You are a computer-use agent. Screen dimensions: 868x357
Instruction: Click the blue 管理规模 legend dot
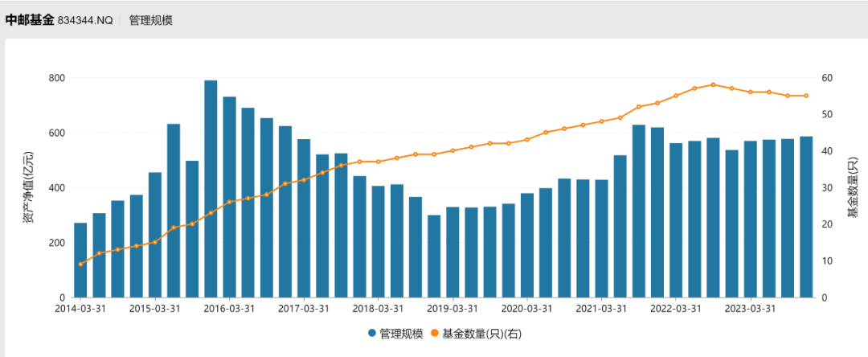[372, 334]
